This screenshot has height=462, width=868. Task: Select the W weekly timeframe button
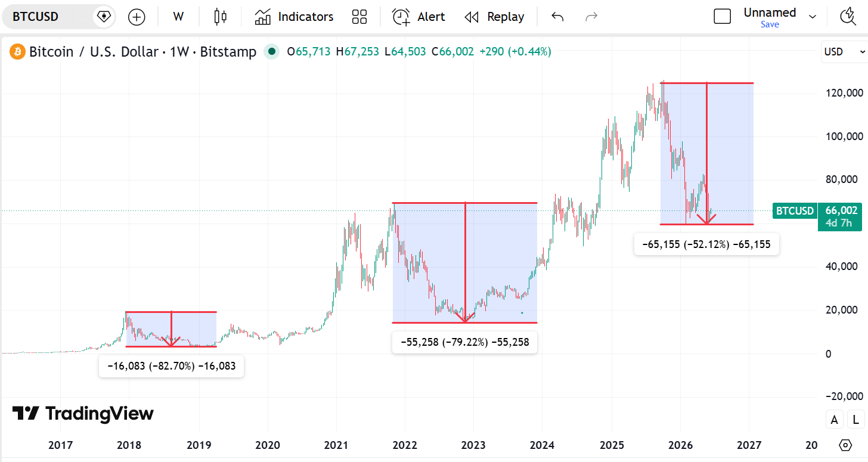(178, 17)
